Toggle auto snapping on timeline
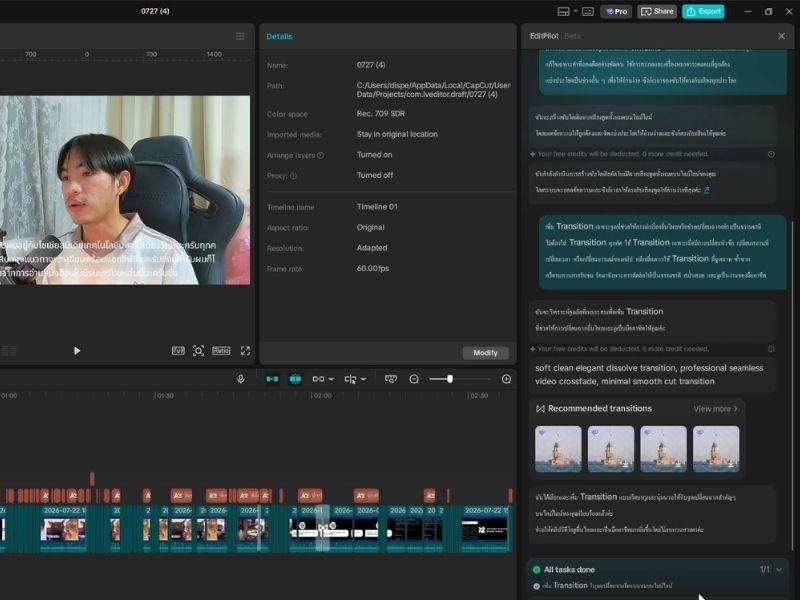This screenshot has height=600, width=800. pyautogui.click(x=295, y=379)
